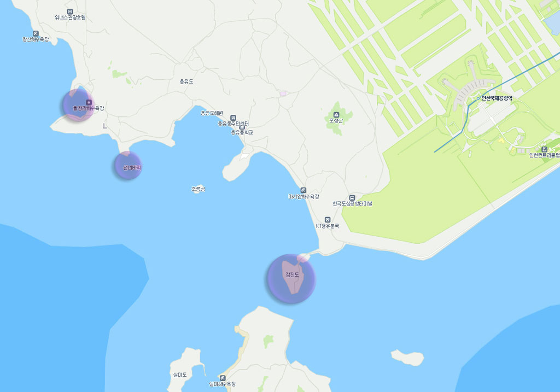Select the 용유도해변 beach label
The image size is (560, 392).
pyautogui.click(x=212, y=113)
